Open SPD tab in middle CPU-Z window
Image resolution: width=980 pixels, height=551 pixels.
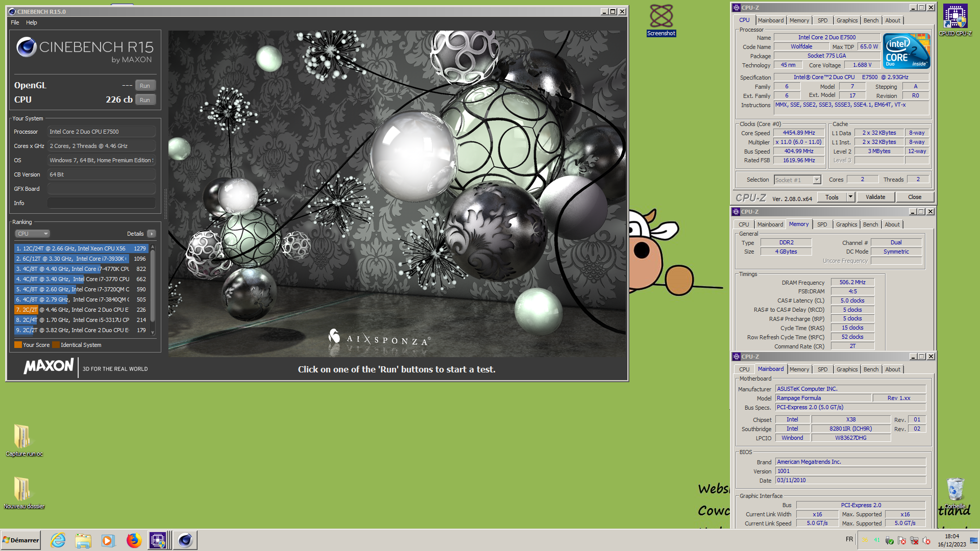822,224
